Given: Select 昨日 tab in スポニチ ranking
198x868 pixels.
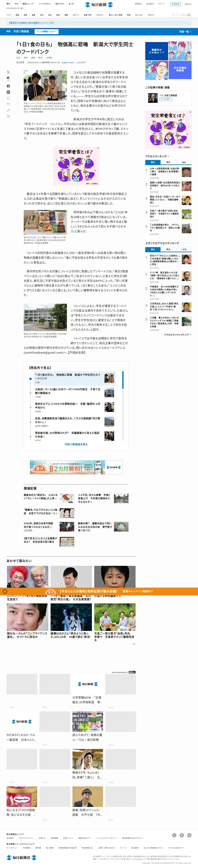Looking at the screenshot, I should coord(168,249).
